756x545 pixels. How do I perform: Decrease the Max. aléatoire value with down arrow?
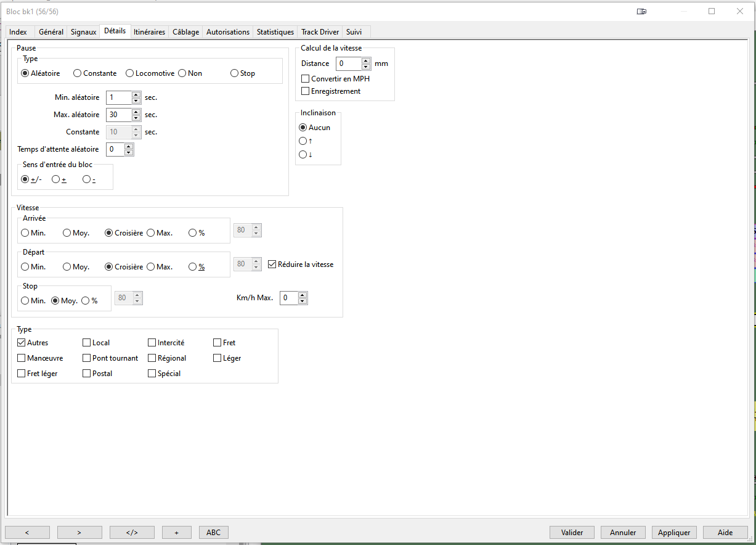[x=136, y=118]
